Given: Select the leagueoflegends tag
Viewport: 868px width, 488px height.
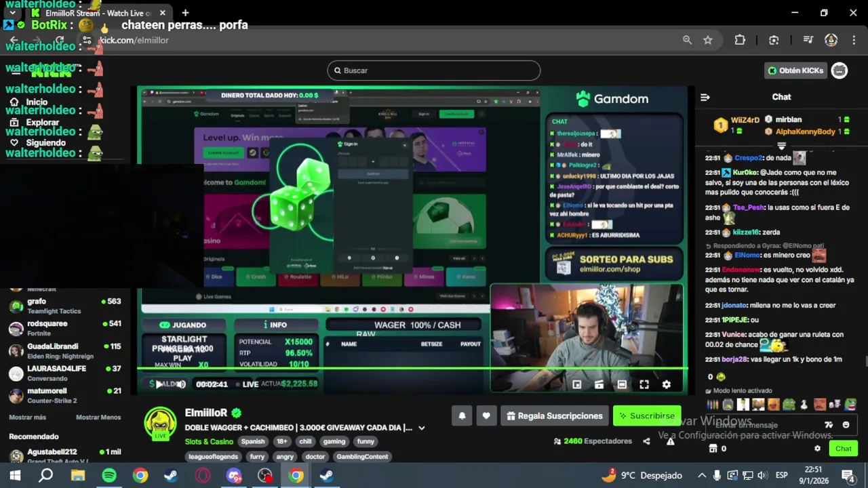Looking at the screenshot, I should [213, 457].
